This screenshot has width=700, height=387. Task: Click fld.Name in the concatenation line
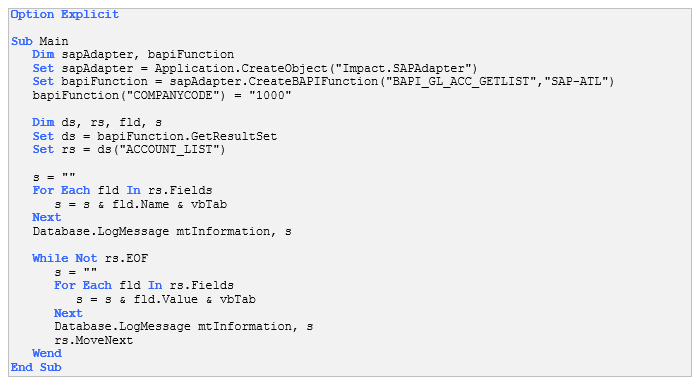tap(141, 204)
